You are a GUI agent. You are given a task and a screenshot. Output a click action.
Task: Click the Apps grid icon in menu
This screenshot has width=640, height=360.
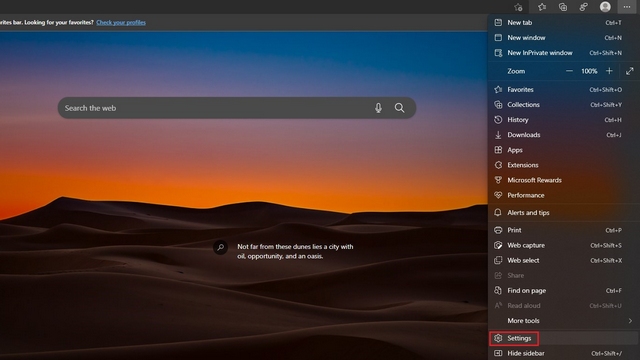(498, 150)
